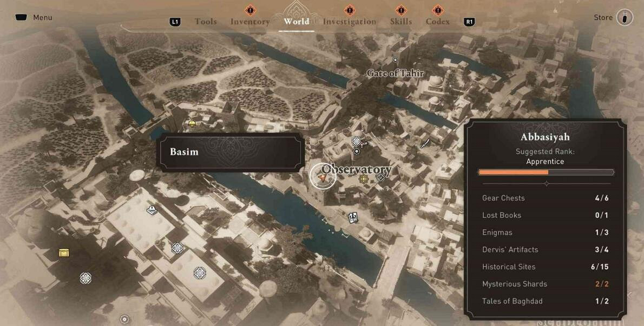The image size is (644, 326).
Task: Click the L1 previous-tab button
Action: [175, 22]
